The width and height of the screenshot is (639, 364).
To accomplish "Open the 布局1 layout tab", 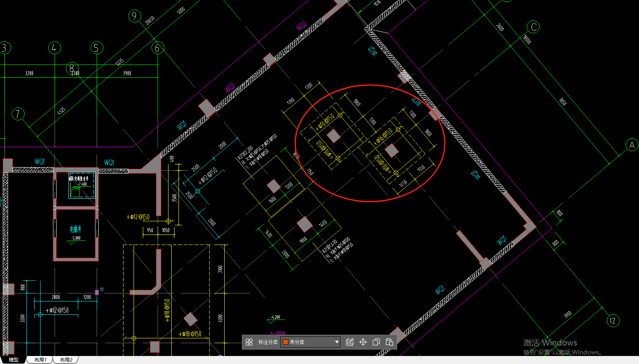I will [x=41, y=360].
